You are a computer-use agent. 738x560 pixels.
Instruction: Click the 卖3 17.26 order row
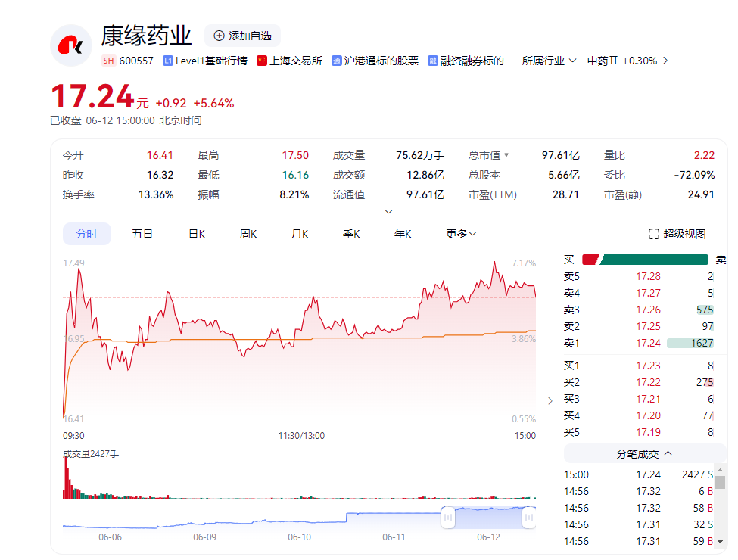[x=639, y=310]
